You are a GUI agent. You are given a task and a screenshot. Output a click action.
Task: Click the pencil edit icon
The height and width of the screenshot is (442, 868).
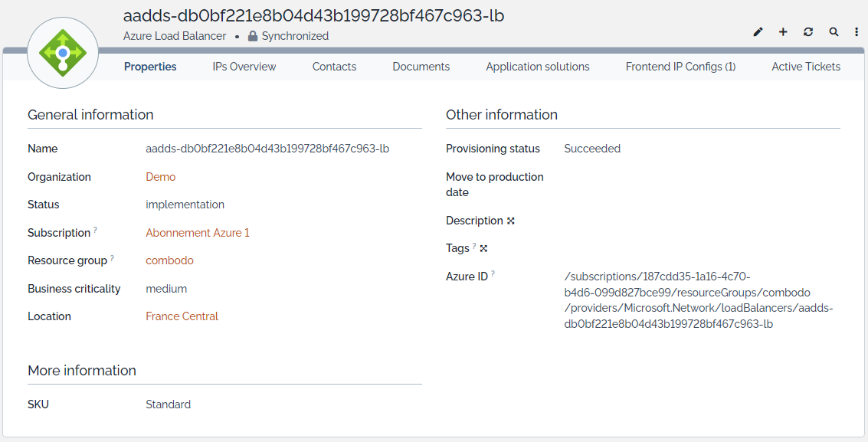758,32
